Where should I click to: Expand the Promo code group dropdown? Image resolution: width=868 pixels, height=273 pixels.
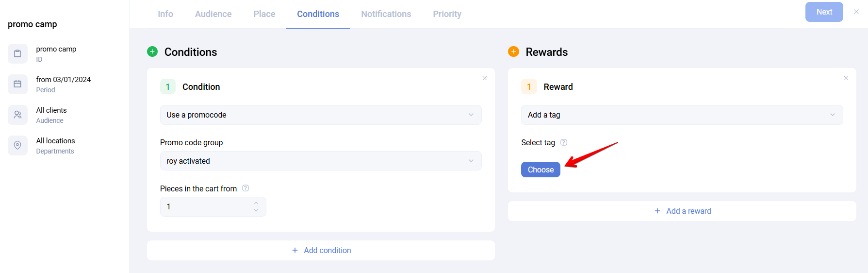point(321,161)
